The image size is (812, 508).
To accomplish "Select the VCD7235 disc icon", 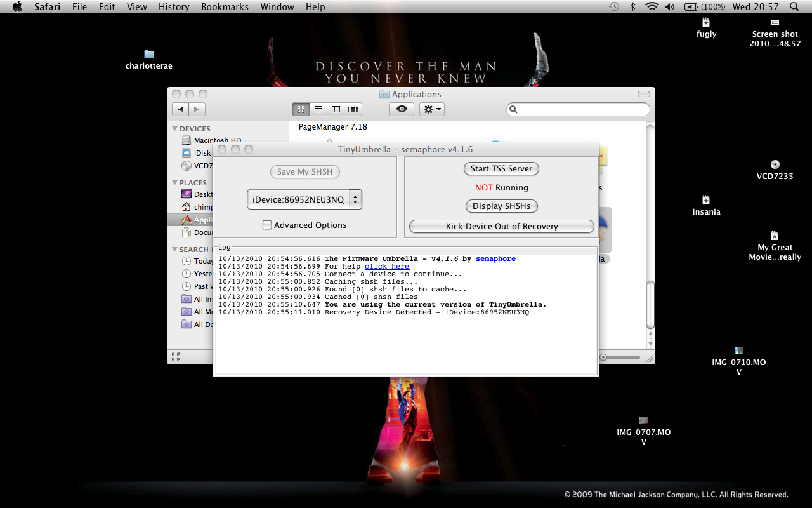I will pyautogui.click(x=775, y=170).
